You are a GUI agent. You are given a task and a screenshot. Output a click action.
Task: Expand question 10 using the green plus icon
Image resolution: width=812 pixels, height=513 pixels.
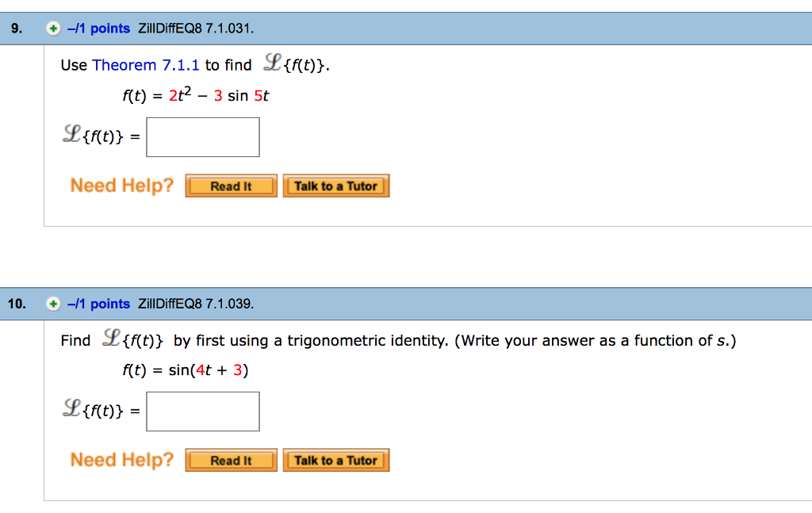point(52,304)
